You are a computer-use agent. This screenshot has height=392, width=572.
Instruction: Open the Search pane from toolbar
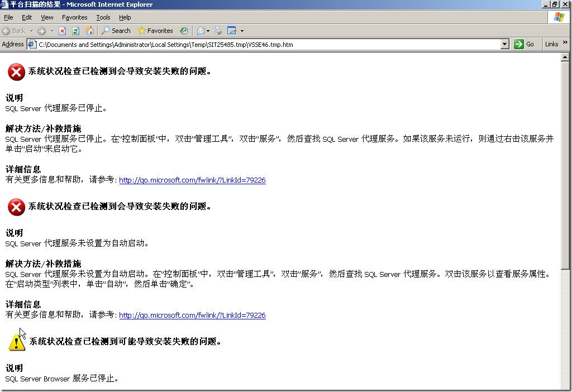click(116, 31)
